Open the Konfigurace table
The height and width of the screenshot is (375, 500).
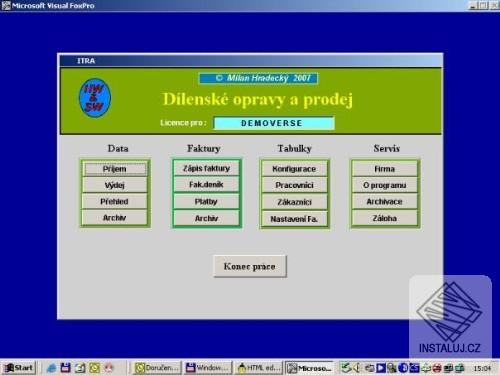pos(294,169)
